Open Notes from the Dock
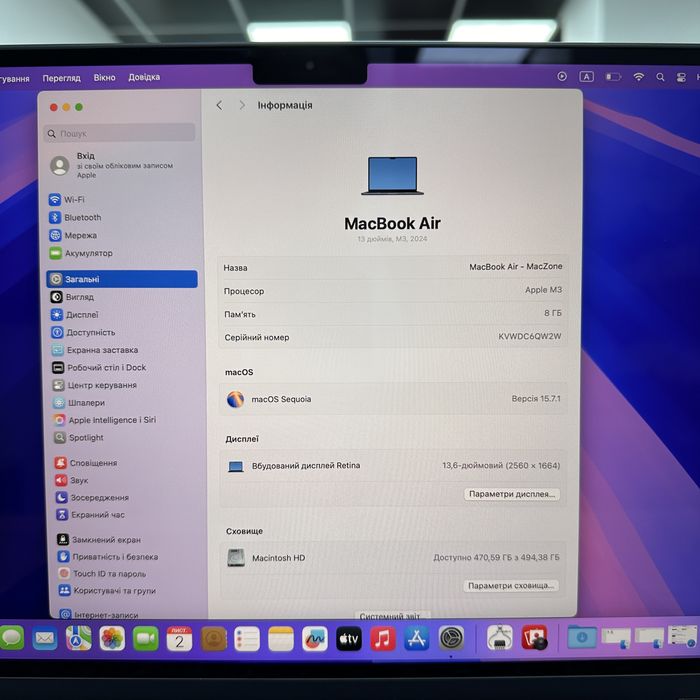This screenshot has width=700, height=700. click(281, 639)
